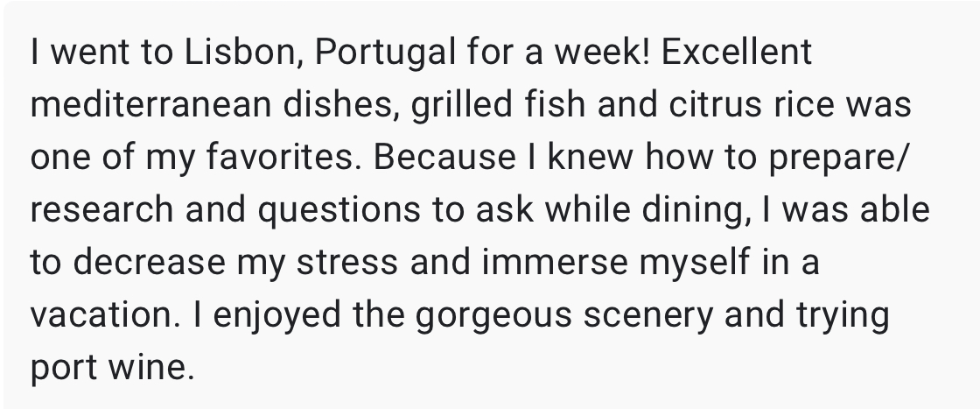Click the word "decrease" in the text
Image resolution: width=980 pixels, height=409 pixels.
pyautogui.click(x=149, y=262)
